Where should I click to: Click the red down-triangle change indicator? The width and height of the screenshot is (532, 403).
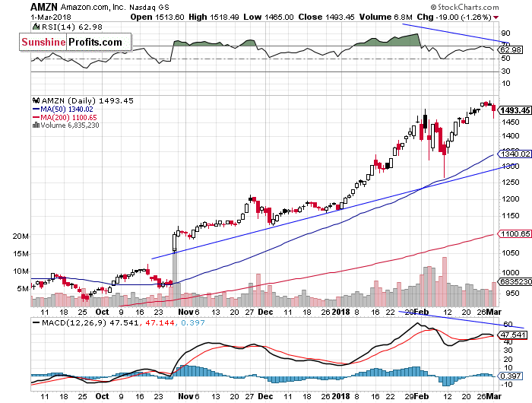496,17
